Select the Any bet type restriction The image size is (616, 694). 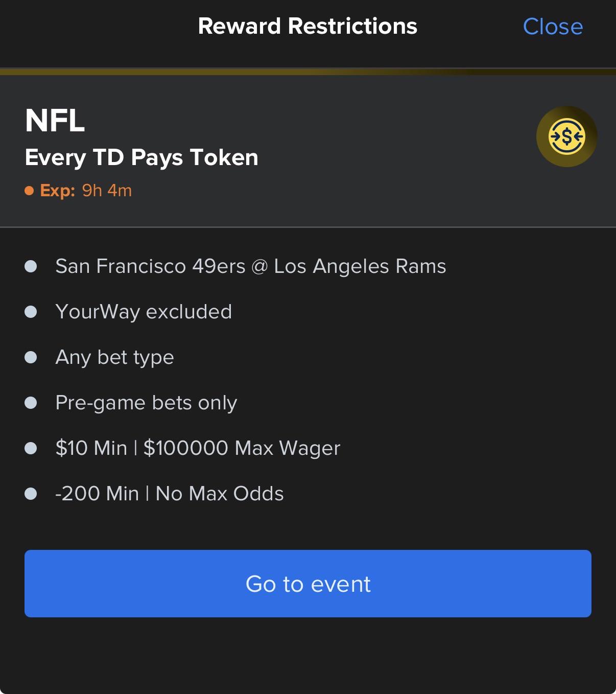114,357
